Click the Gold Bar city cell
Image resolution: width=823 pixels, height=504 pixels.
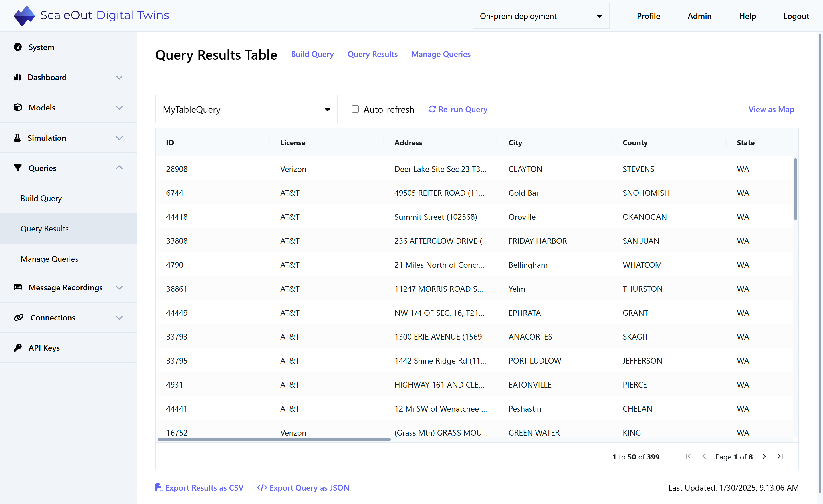(x=523, y=193)
